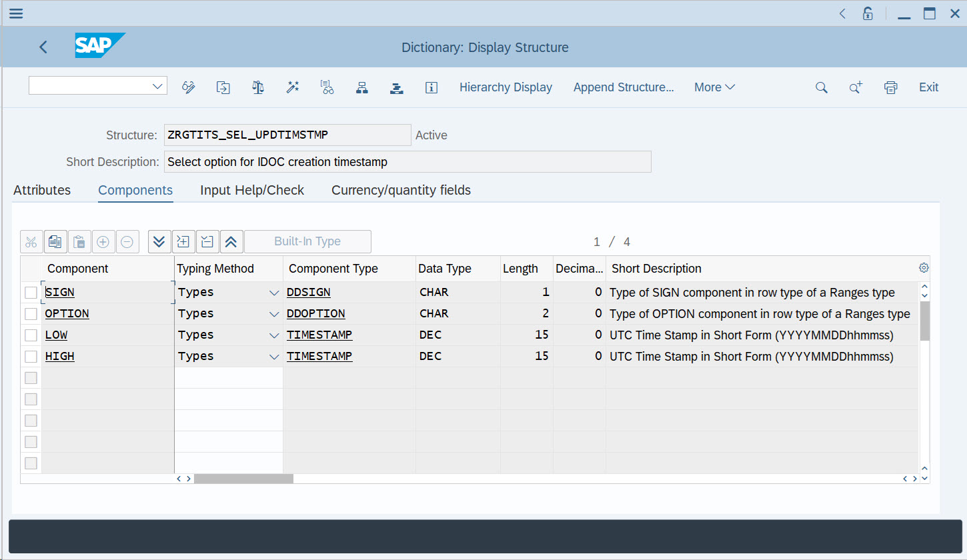
Task: Click the Expand All double-chevron-down icon
Action: (x=159, y=241)
